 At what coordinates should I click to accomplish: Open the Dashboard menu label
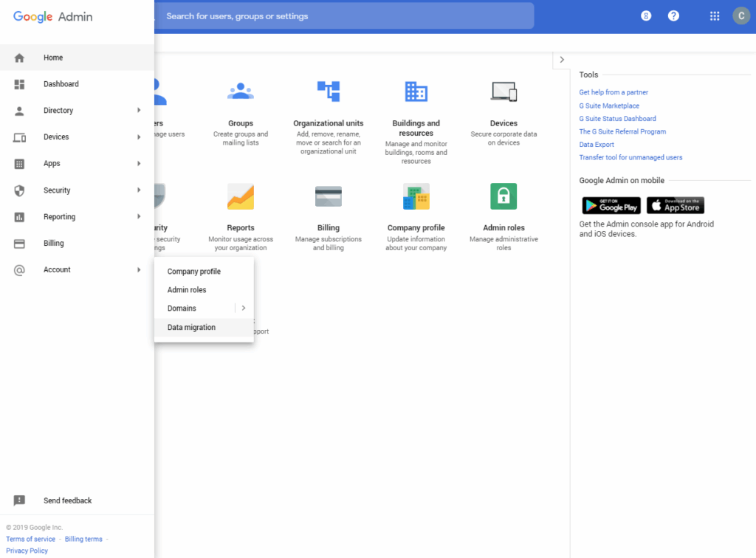[61, 84]
